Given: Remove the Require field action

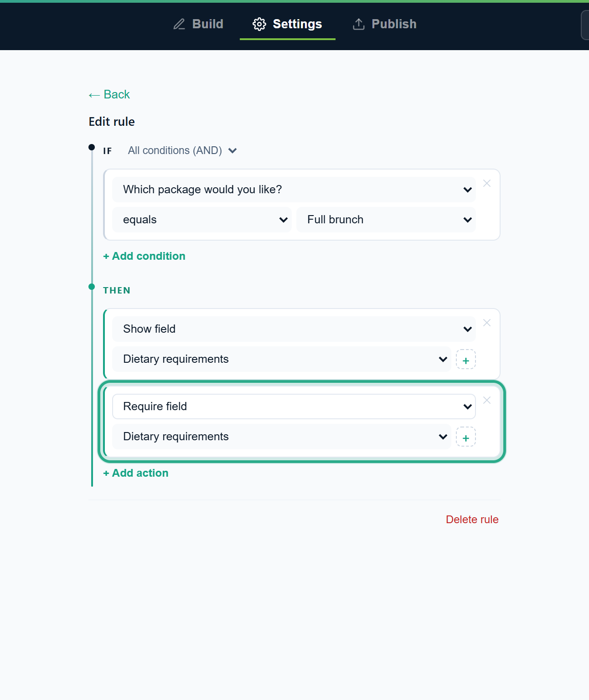Looking at the screenshot, I should [487, 400].
